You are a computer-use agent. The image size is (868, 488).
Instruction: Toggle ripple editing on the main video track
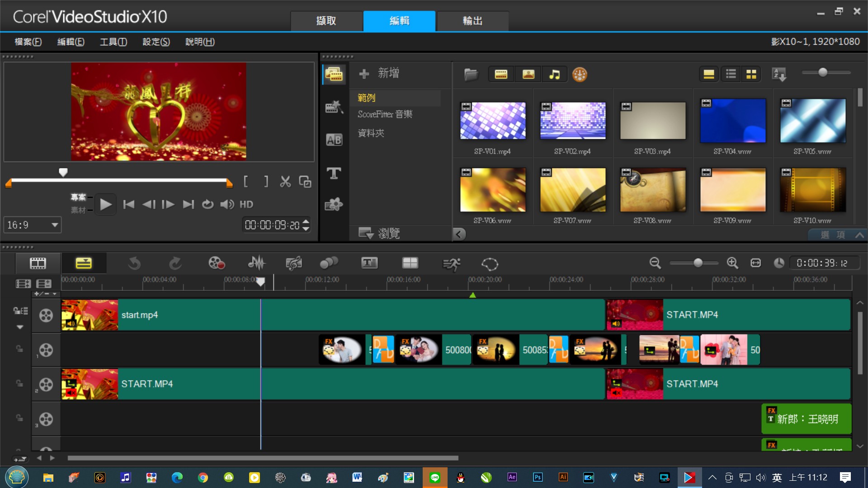pyautogui.click(x=20, y=311)
